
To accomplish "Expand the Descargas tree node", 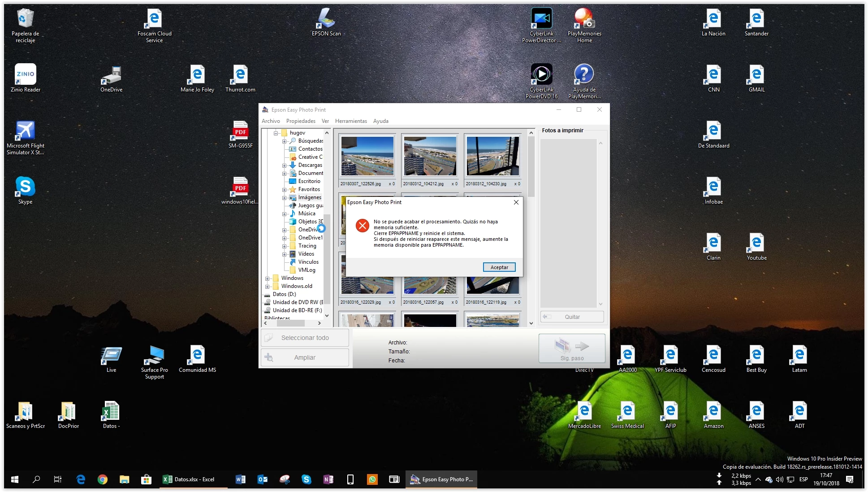I will 285,165.
